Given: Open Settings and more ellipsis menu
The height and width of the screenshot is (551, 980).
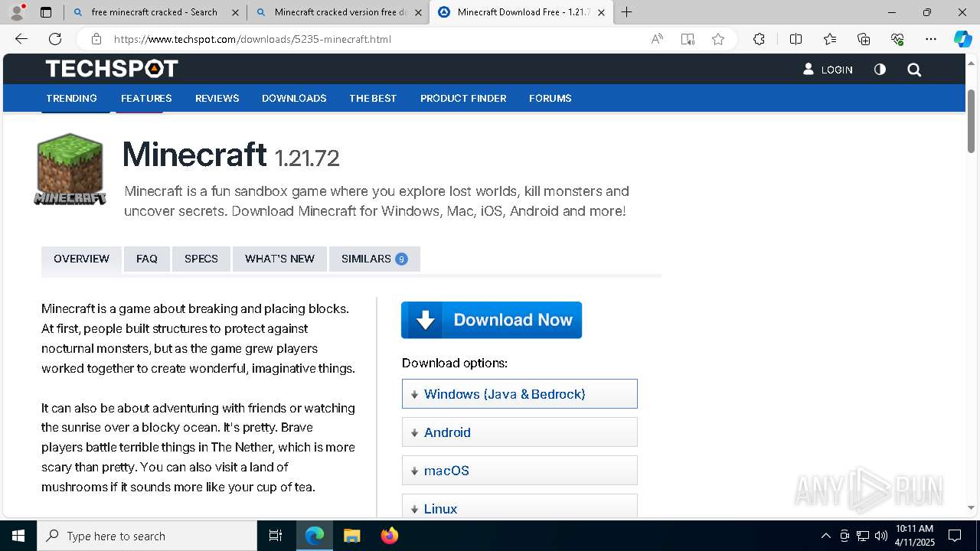Looking at the screenshot, I should (x=931, y=39).
